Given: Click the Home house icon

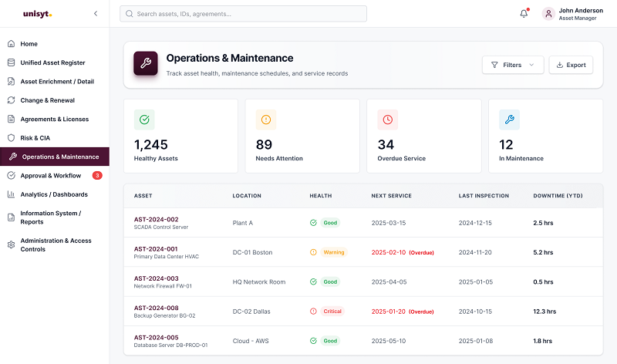Looking at the screenshot, I should click(11, 44).
